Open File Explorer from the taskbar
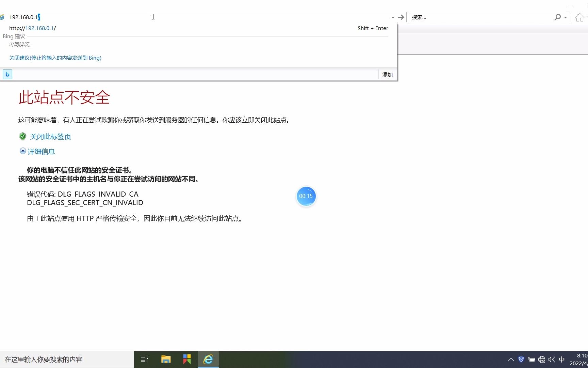The width and height of the screenshot is (588, 368). click(166, 359)
